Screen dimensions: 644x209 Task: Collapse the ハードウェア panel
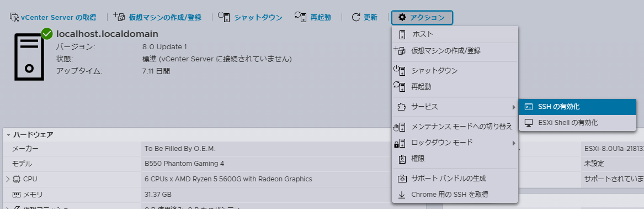tap(8, 134)
